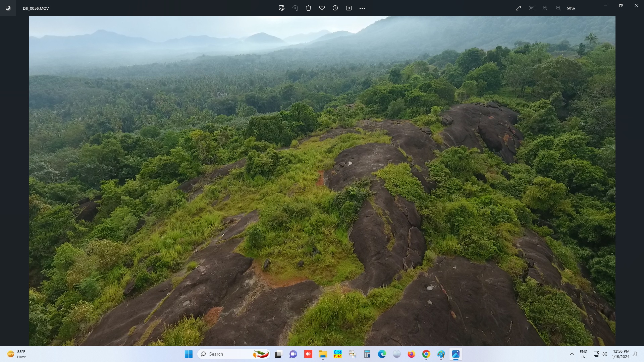Open Task View on taskbar
The image size is (644, 362).
coord(278,354)
